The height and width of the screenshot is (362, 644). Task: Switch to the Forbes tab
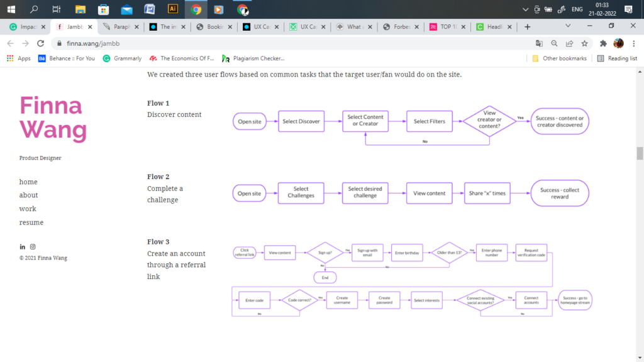click(x=399, y=27)
